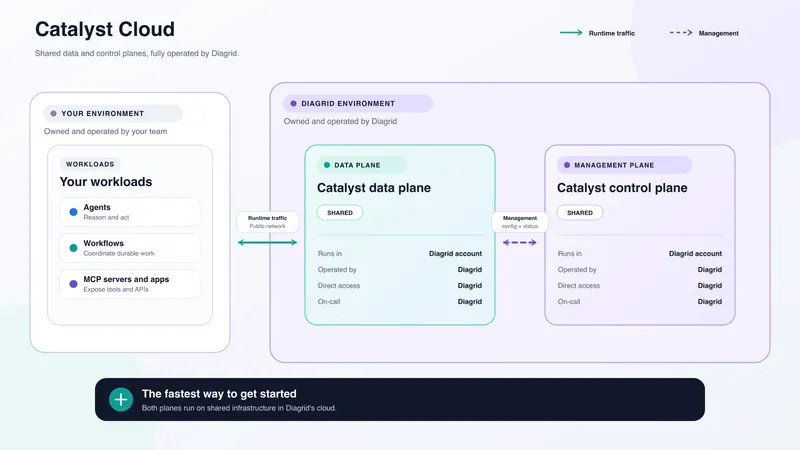Click the Management legend text

click(x=718, y=33)
